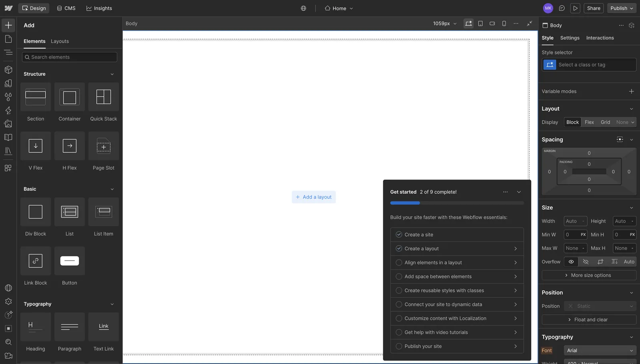
Task: Expand More size options
Action: click(589, 275)
